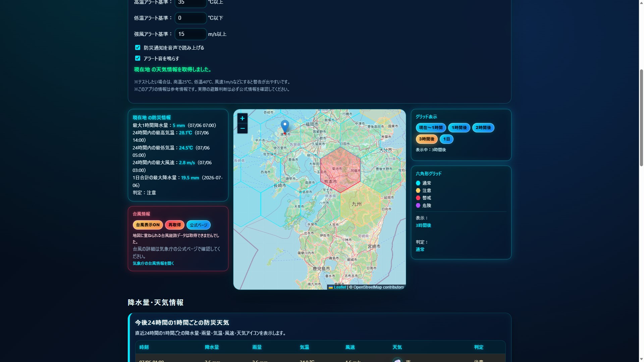644x362 pixels.
Task: Click the 六角形グリッド panel title
Action: point(429,174)
